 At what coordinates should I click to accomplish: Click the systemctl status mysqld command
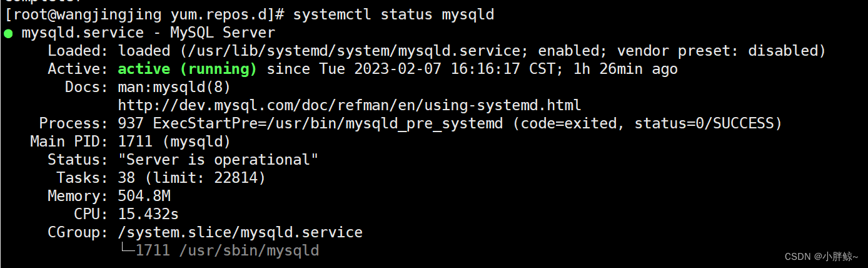pyautogui.click(x=393, y=14)
